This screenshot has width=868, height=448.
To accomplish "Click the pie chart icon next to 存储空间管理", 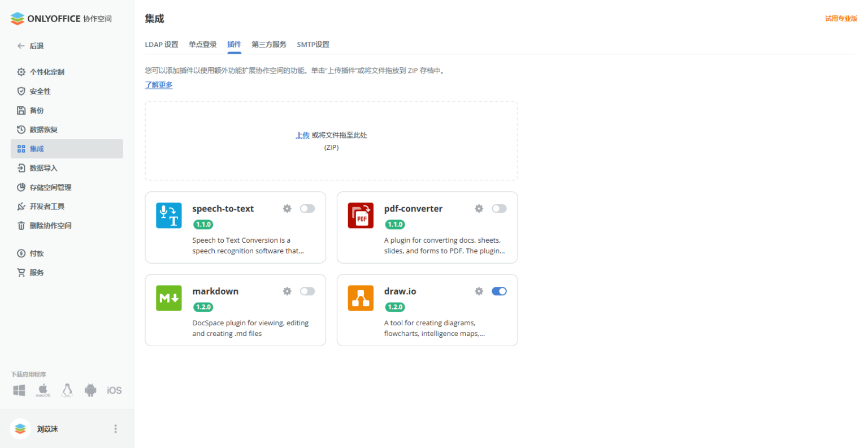I will point(21,187).
